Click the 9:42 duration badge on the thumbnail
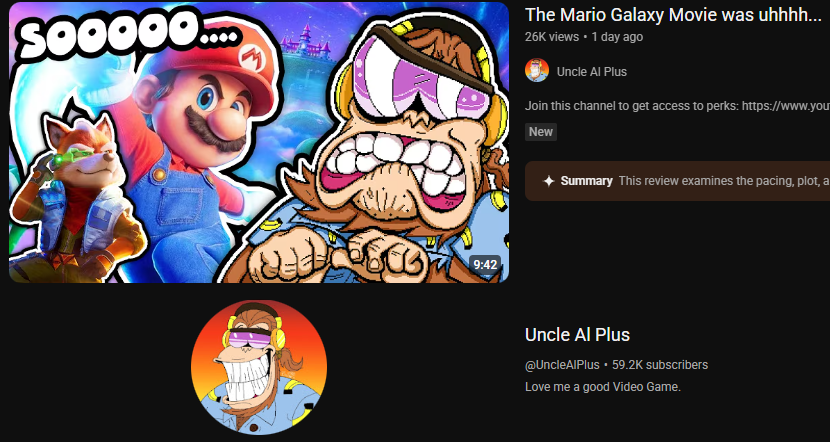 point(485,264)
